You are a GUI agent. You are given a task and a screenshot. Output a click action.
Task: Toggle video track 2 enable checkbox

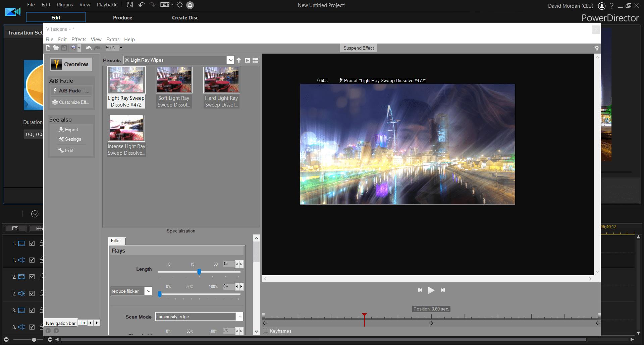(x=32, y=277)
